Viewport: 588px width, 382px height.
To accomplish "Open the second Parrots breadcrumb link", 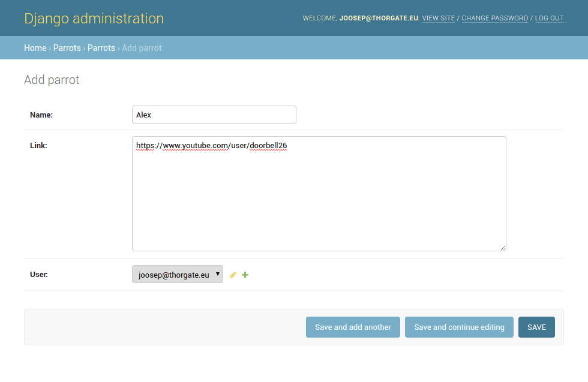I will pos(101,48).
